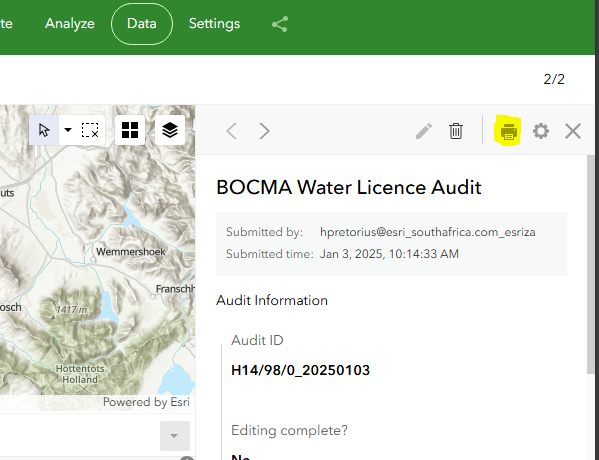The width and height of the screenshot is (599, 460).
Task: Open the Data tab
Action: [142, 24]
